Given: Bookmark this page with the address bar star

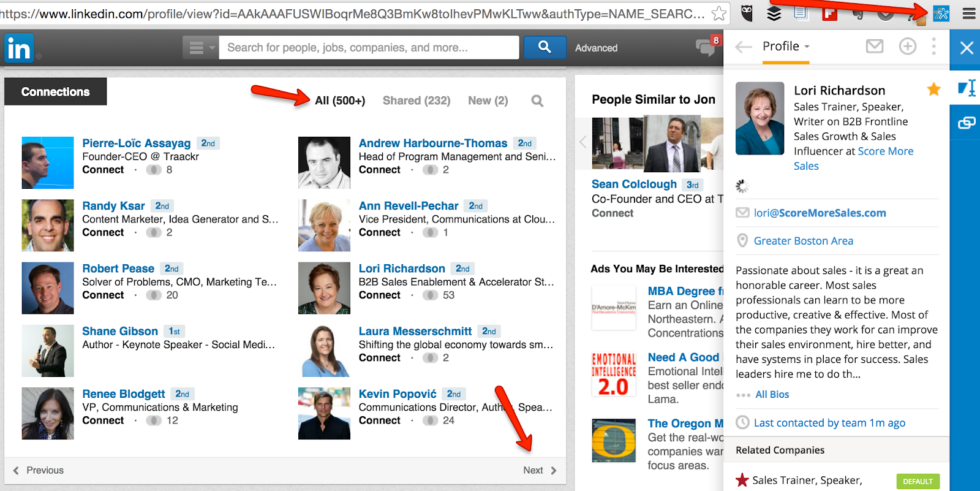Looking at the screenshot, I should click(719, 13).
